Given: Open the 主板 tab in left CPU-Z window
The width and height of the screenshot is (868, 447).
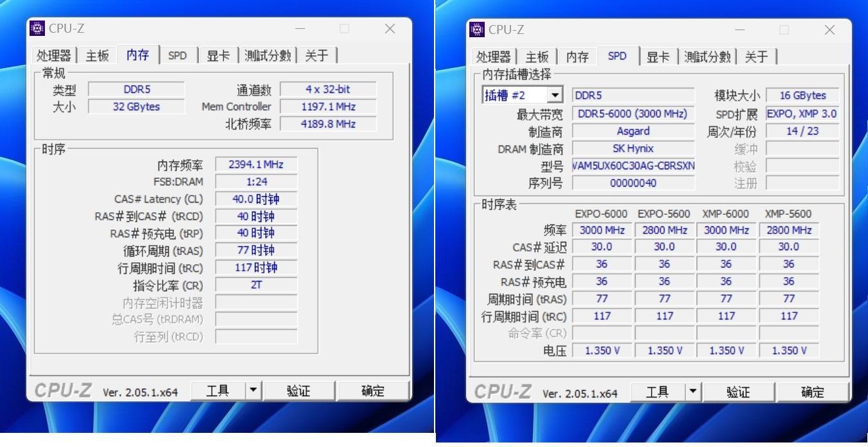Looking at the screenshot, I should (98, 56).
